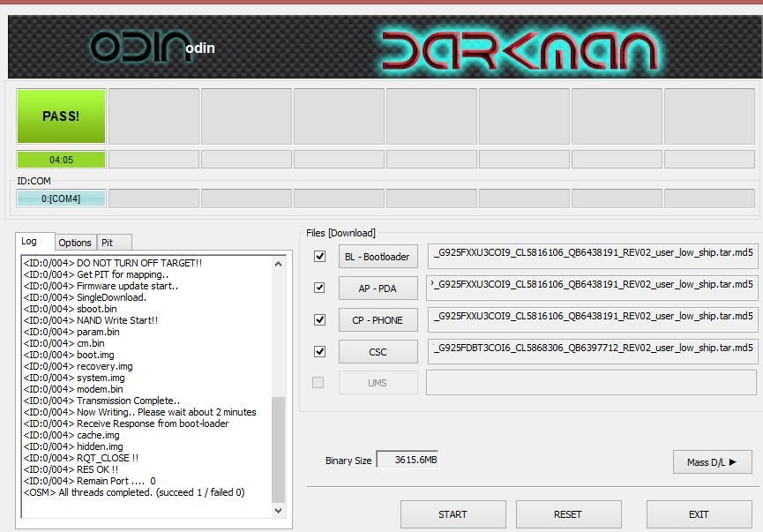Click log line 'Remain Port .... 0'
This screenshot has height=532, width=763.
[x=90, y=481]
